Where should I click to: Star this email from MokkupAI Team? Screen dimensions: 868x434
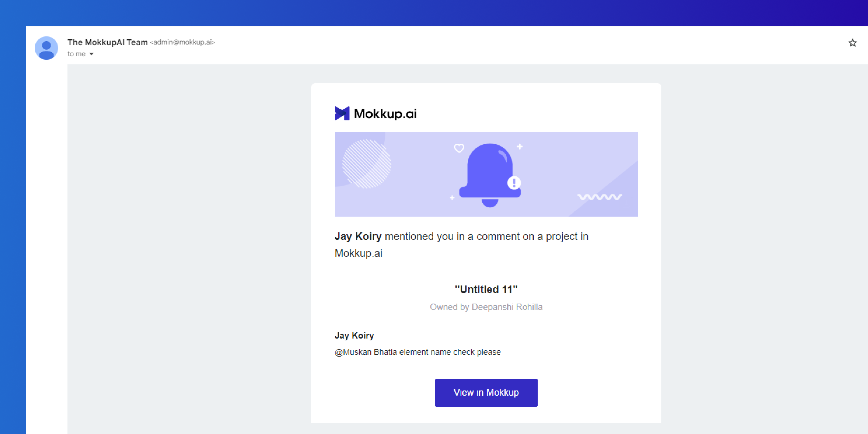[x=853, y=43]
